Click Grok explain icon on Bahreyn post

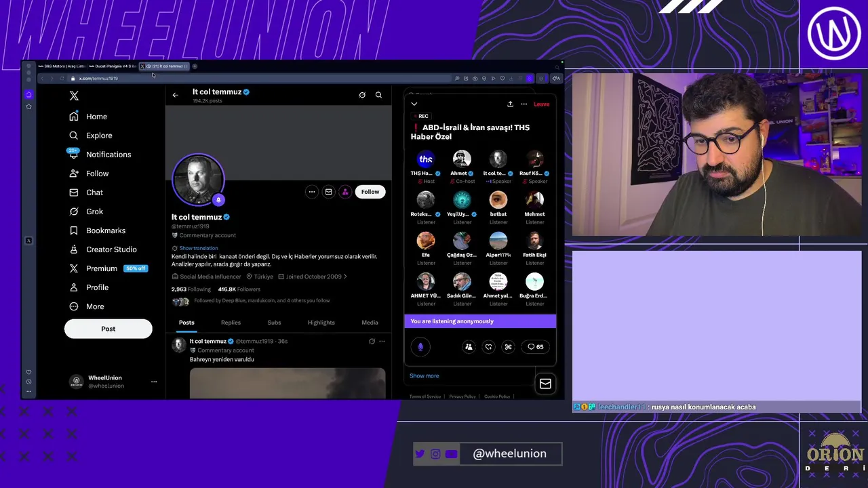(x=372, y=341)
